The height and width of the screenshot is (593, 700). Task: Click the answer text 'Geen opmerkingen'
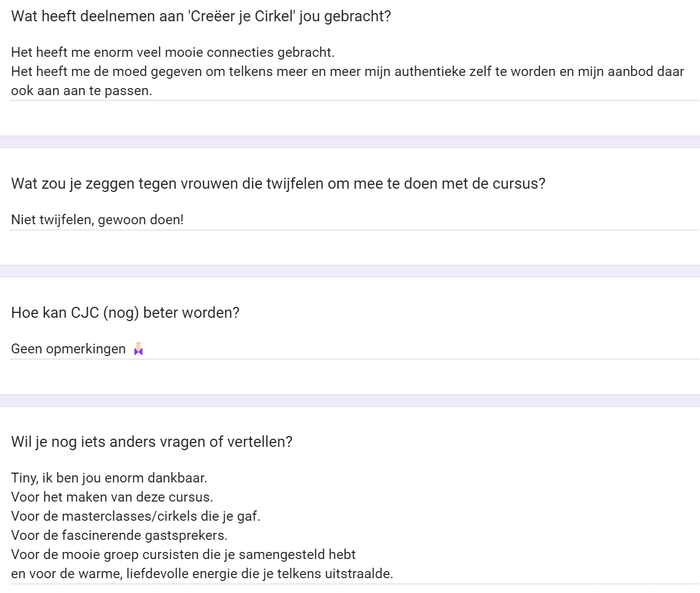pos(68,349)
